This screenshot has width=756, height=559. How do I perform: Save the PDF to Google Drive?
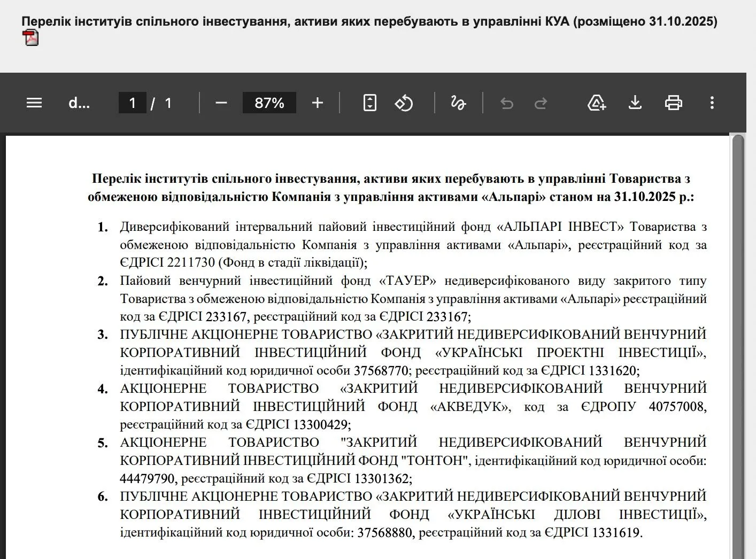597,103
